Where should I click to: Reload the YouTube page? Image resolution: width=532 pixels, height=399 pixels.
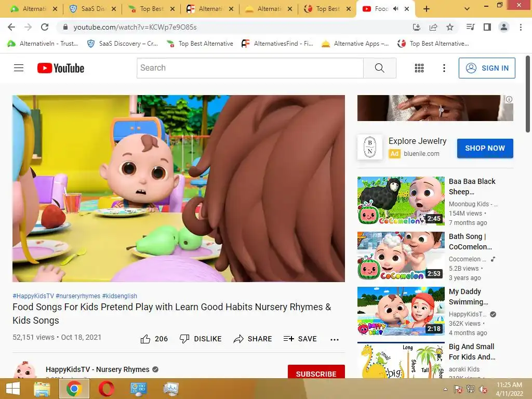tap(45, 27)
